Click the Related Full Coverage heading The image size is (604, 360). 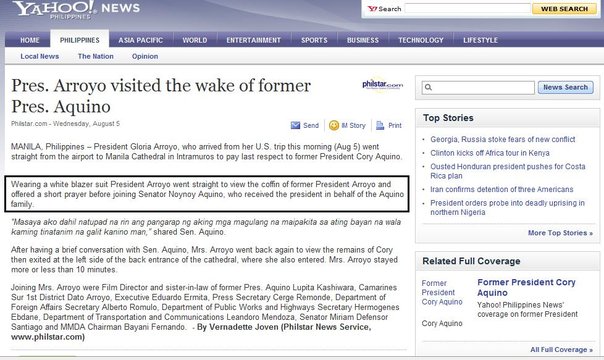point(471,261)
